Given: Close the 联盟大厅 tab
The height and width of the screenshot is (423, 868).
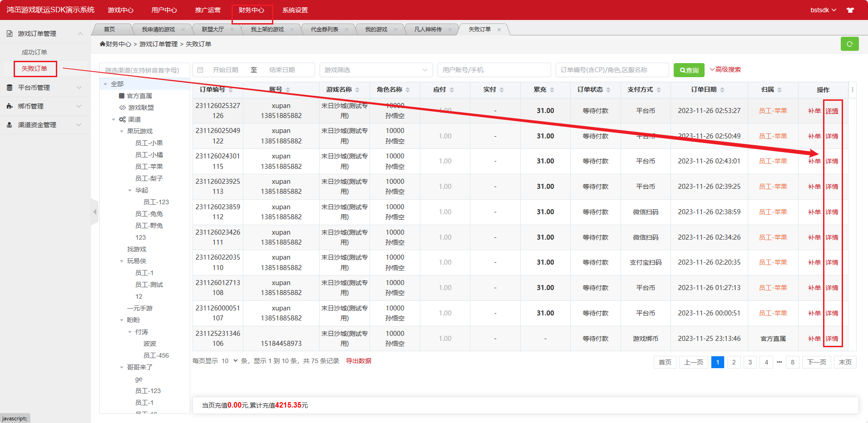Looking at the screenshot, I should [x=232, y=30].
